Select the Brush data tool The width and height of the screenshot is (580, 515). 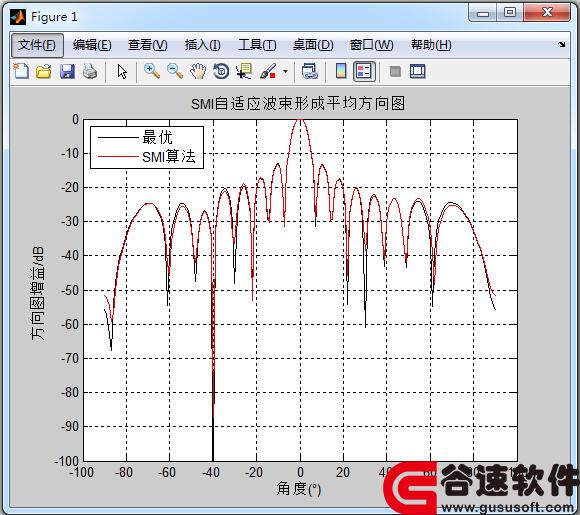click(268, 71)
